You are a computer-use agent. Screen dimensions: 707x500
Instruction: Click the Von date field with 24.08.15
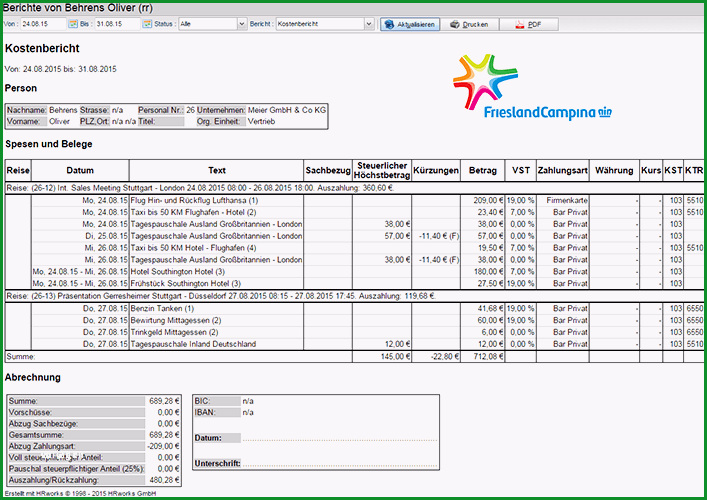pos(43,24)
